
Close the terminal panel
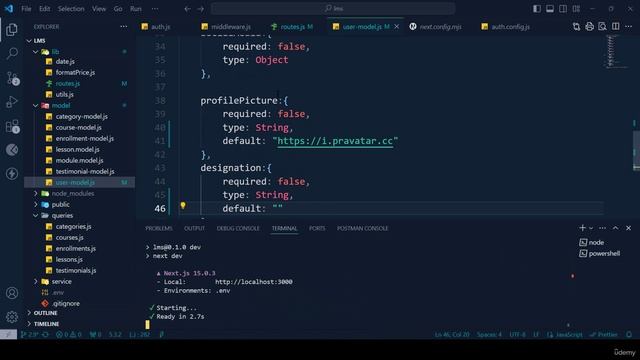pyautogui.click(x=629, y=228)
